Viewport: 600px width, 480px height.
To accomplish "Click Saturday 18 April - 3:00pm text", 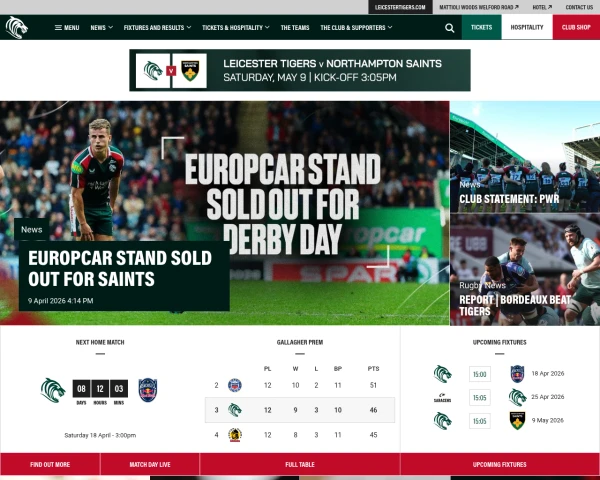I will (x=100, y=435).
